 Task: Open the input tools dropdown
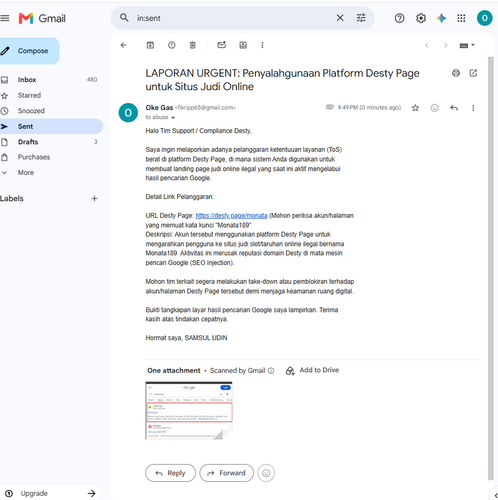pos(467,45)
